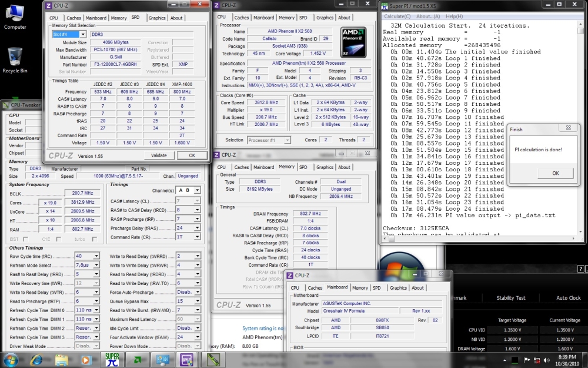
Task: Open Write to Read Delay (tWTR) dropdown
Action: point(96,292)
